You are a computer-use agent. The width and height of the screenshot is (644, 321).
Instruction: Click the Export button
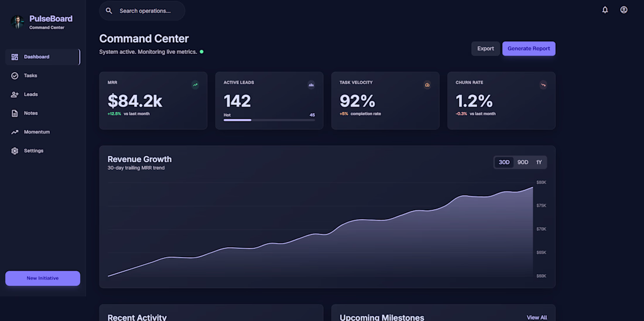[x=485, y=49]
